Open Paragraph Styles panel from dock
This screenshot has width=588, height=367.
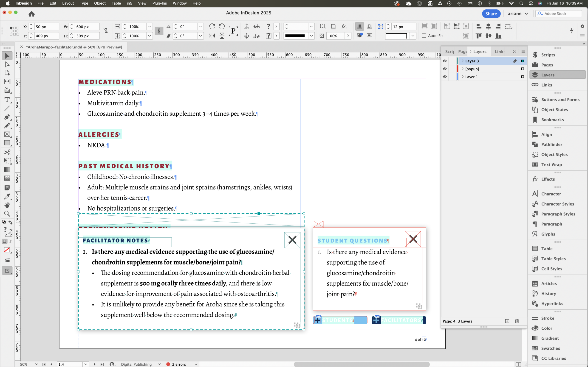tap(558, 214)
